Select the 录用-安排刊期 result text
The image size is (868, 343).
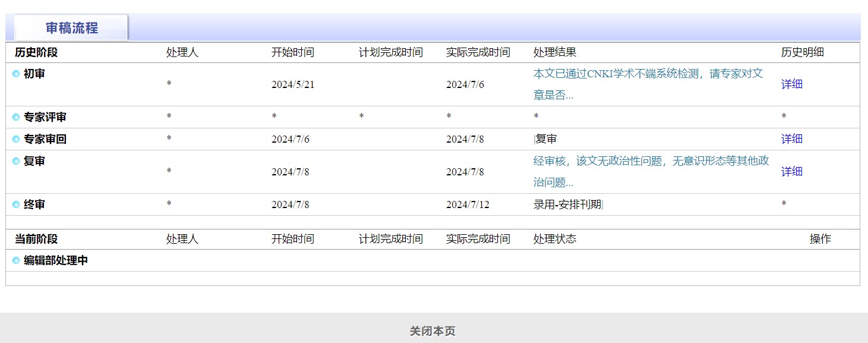coord(567,205)
